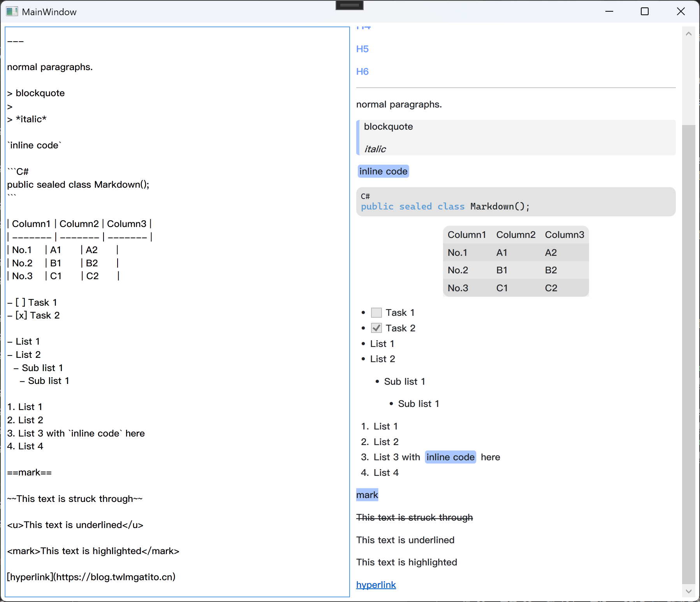Click the scroll down arrow of preview scrollbar
Screen dimensions: 700x602
coord(688,591)
